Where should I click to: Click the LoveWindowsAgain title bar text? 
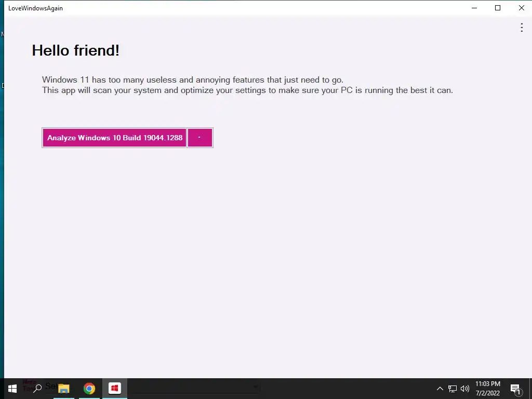coord(36,8)
